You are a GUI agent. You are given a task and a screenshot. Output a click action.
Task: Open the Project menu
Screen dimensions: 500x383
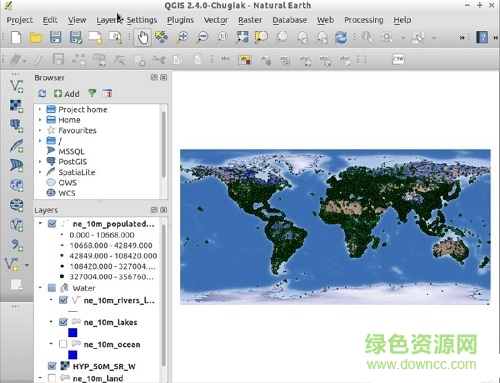(20, 20)
